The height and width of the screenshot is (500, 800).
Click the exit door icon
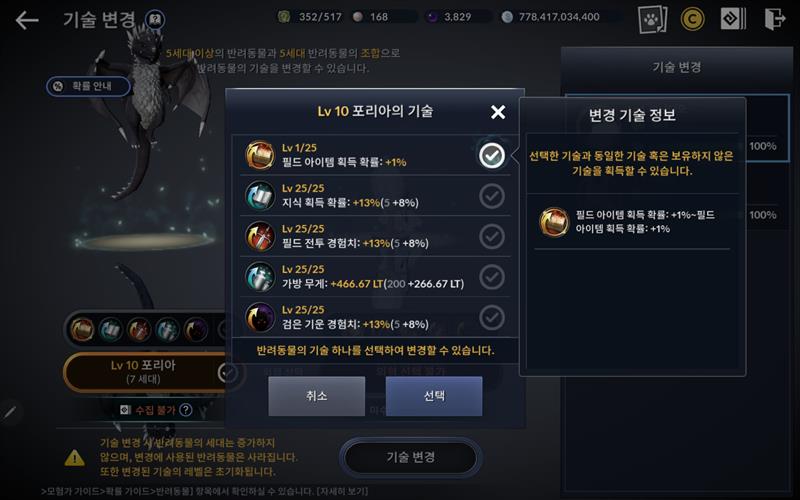click(773, 19)
